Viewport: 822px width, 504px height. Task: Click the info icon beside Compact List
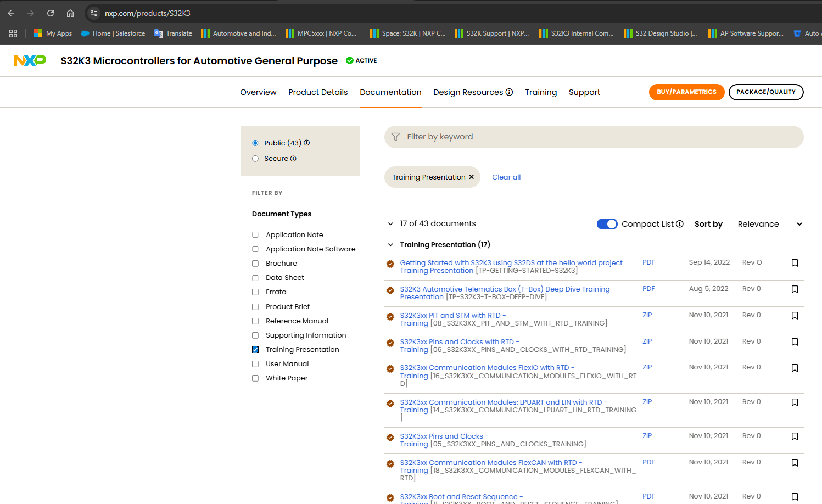680,224
